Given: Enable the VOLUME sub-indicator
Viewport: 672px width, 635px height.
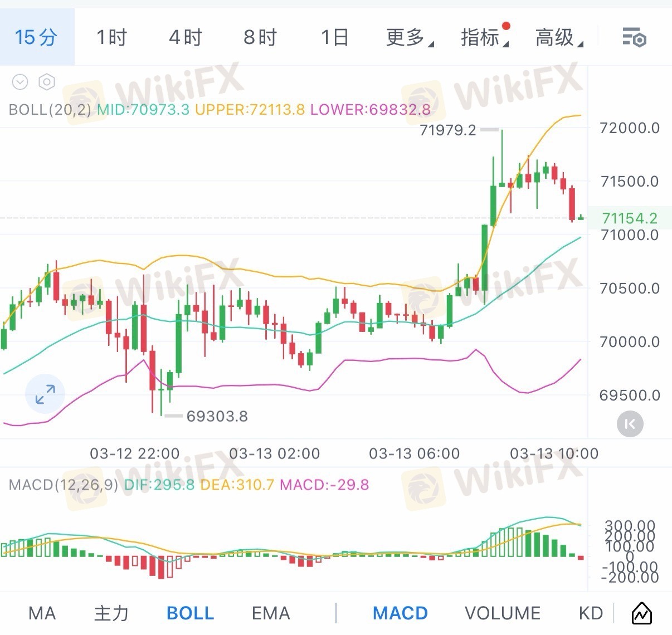Looking at the screenshot, I should (x=502, y=613).
